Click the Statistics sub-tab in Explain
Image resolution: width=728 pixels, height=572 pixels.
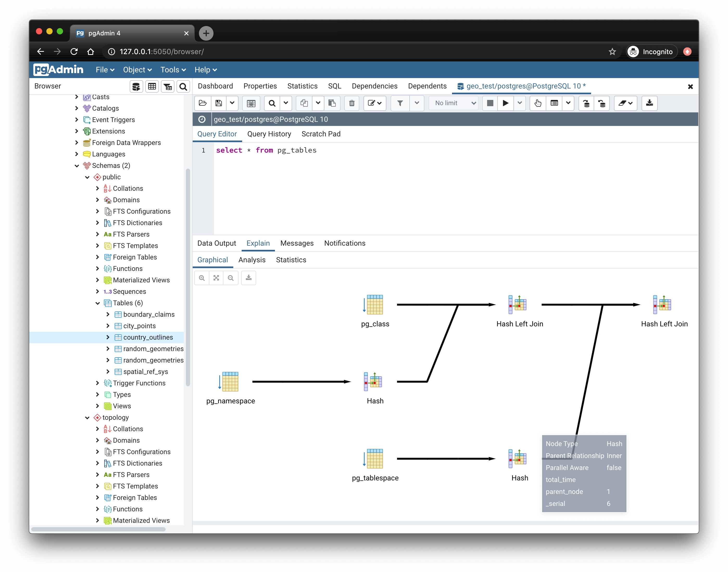coord(292,260)
